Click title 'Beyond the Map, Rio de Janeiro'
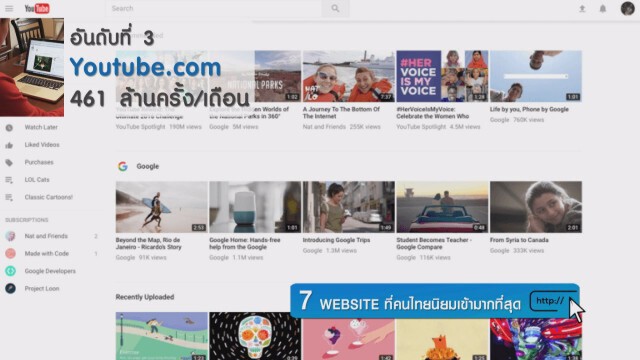 pos(149,243)
